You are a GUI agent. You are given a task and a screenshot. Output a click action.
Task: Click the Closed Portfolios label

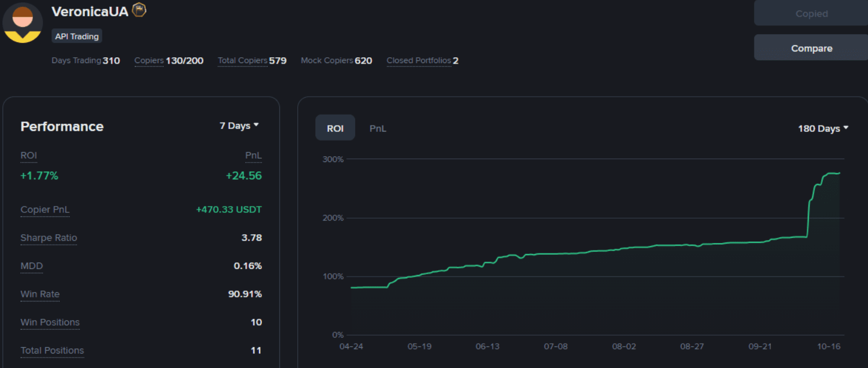point(419,60)
